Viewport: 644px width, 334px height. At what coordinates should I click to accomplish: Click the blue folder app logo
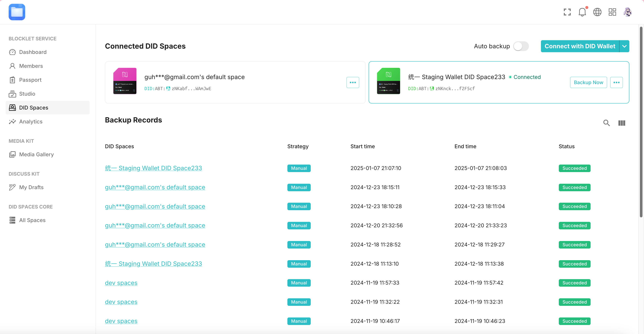[17, 12]
